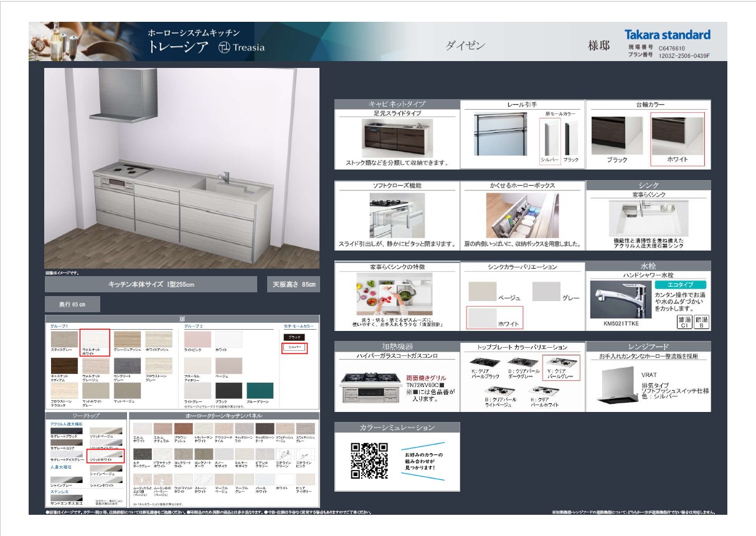Choose the ホワイト plinth color image
Viewport: 756px width, 536px height.
(x=678, y=135)
